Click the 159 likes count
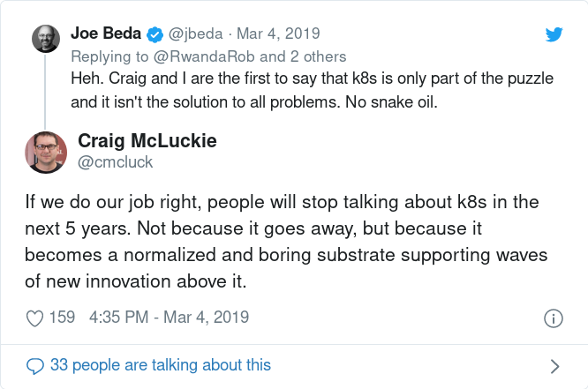588x389 pixels. tap(63, 317)
